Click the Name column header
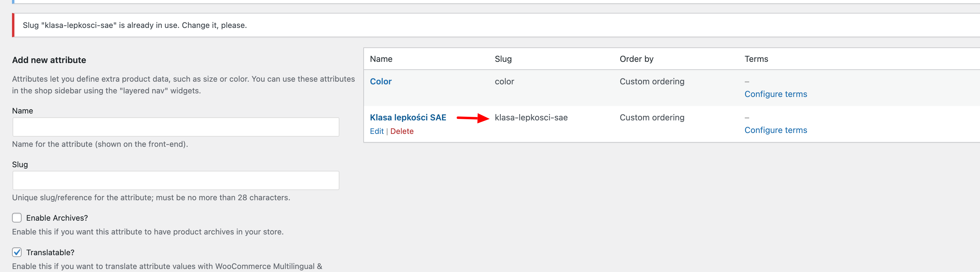The width and height of the screenshot is (980, 272). tap(381, 59)
